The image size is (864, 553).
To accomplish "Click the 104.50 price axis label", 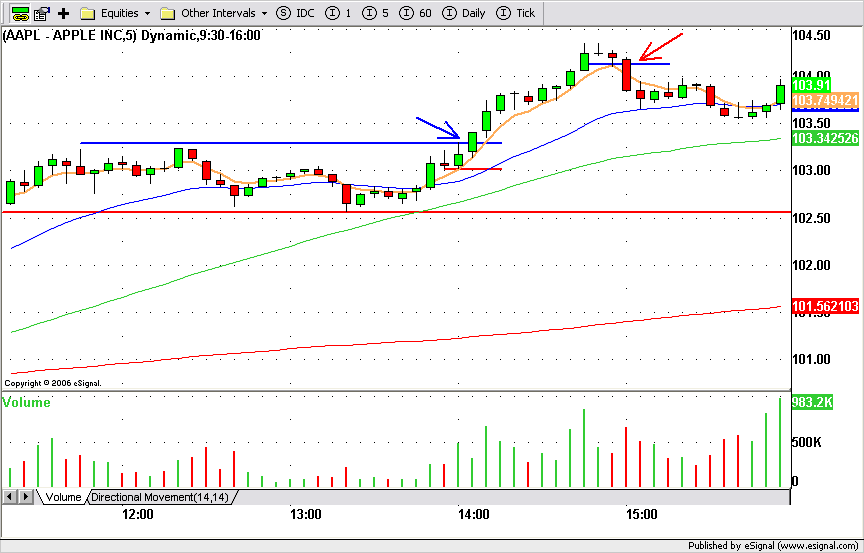I will pos(811,36).
